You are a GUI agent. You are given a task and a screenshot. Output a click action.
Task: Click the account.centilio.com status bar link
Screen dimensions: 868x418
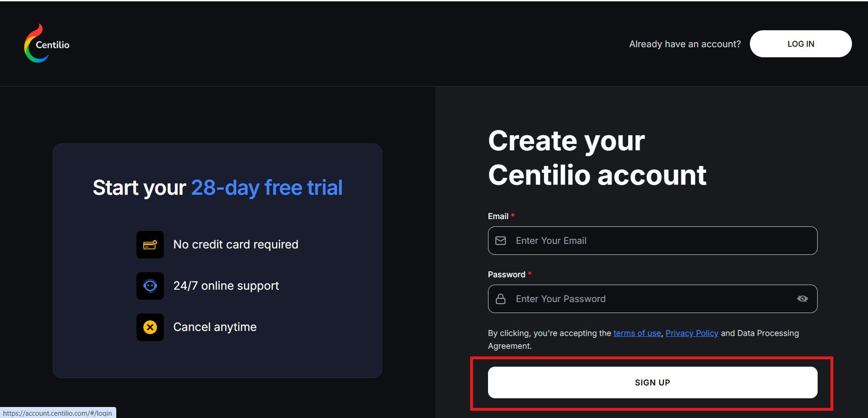click(58, 412)
